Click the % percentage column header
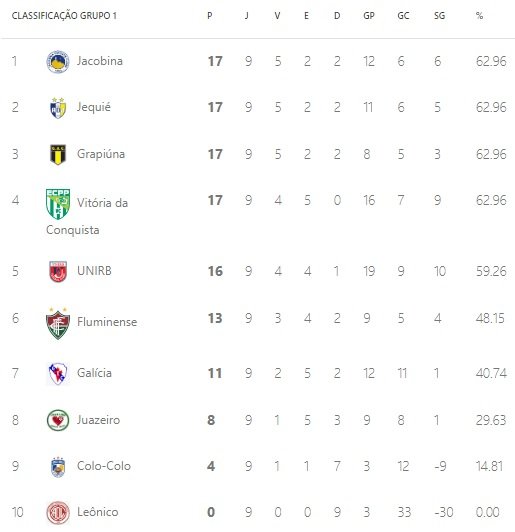The width and height of the screenshot is (515, 532). click(479, 16)
